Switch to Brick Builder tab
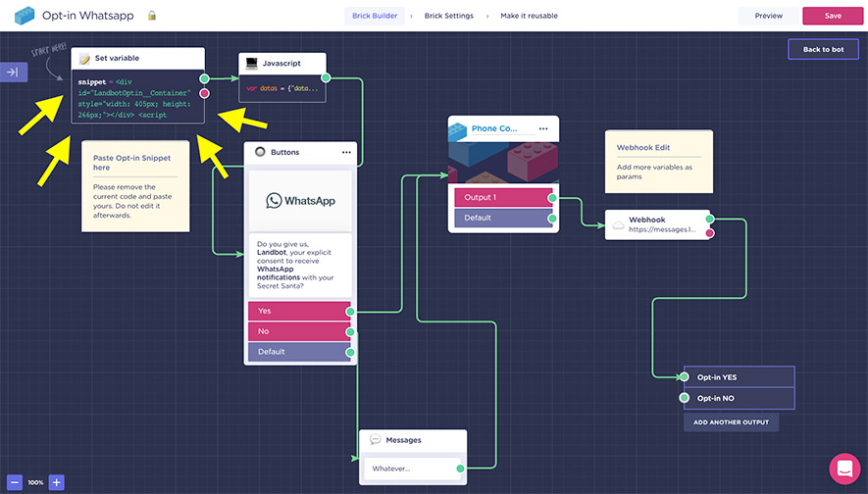 [375, 16]
